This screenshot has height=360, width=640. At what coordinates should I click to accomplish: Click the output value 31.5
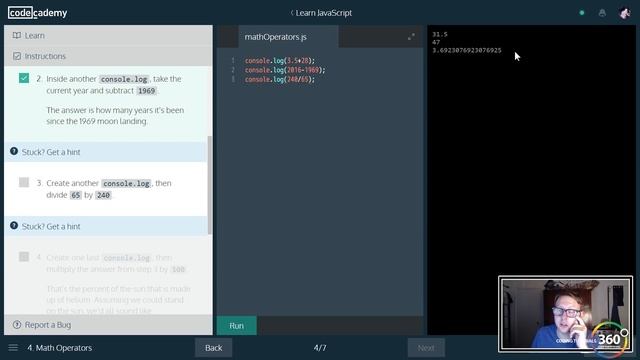440,34
